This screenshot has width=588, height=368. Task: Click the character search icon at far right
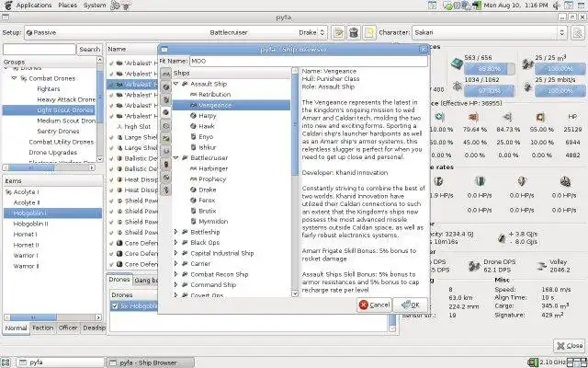point(578,32)
